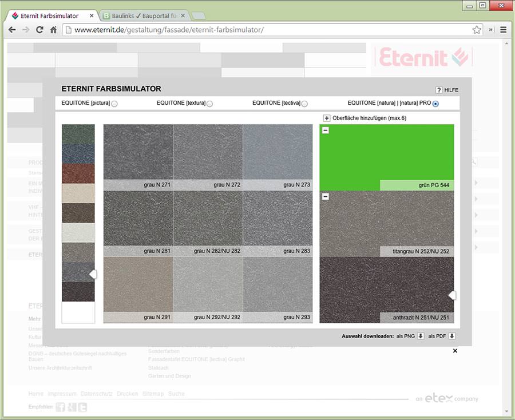
Task: Show hidden extensions via the double chevron
Action: [x=491, y=30]
